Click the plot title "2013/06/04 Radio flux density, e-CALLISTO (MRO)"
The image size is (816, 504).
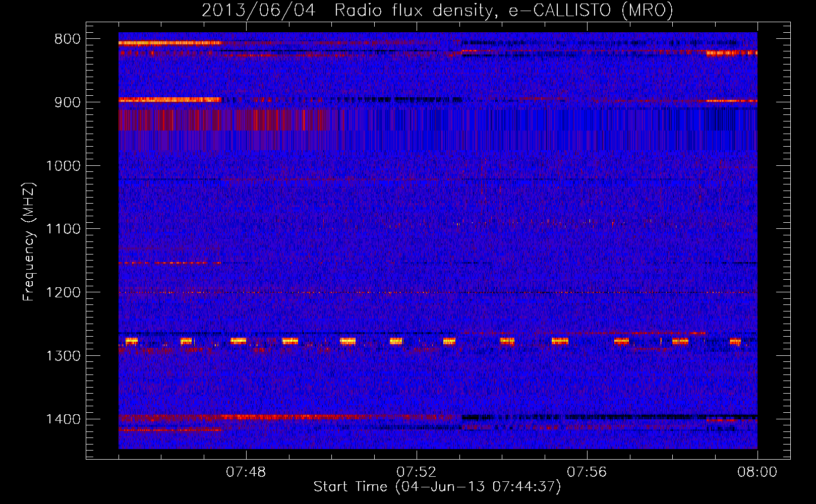437,10
